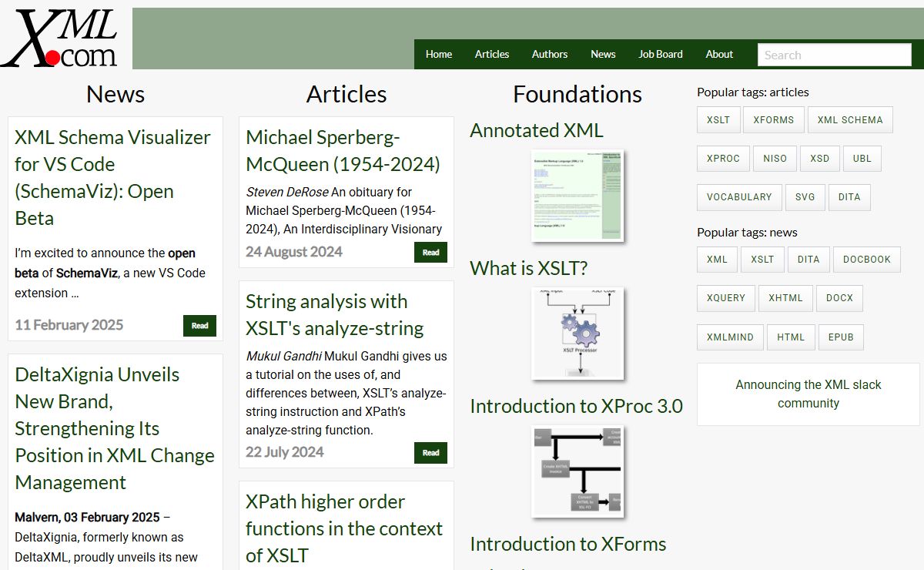
Task: Click the date 24 August 2024
Action: click(x=294, y=252)
